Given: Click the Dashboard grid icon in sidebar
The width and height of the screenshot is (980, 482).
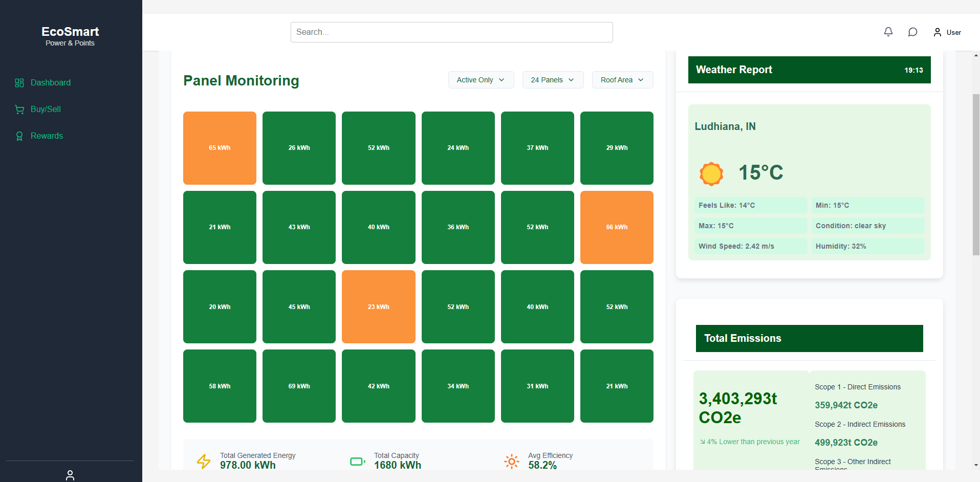Looking at the screenshot, I should click(19, 83).
